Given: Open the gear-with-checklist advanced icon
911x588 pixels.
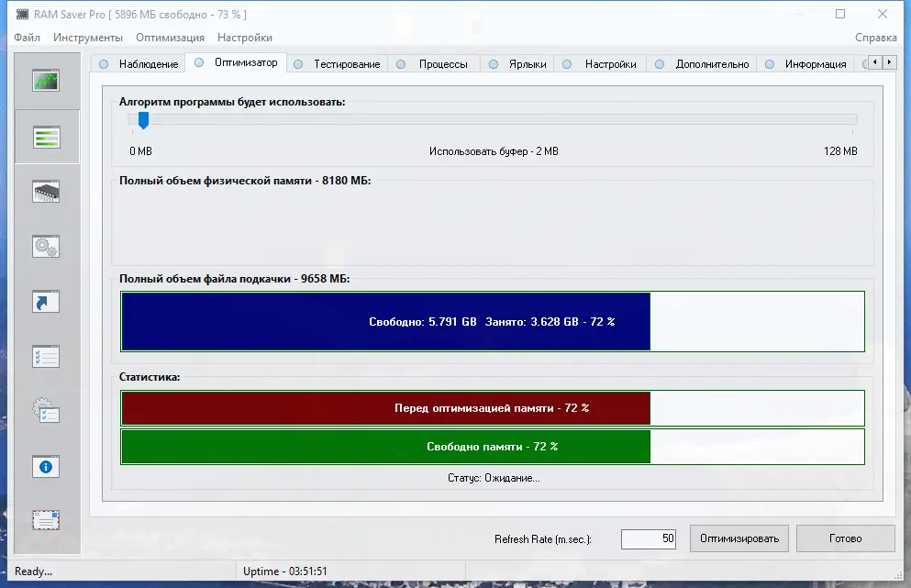Looking at the screenshot, I should (x=46, y=411).
